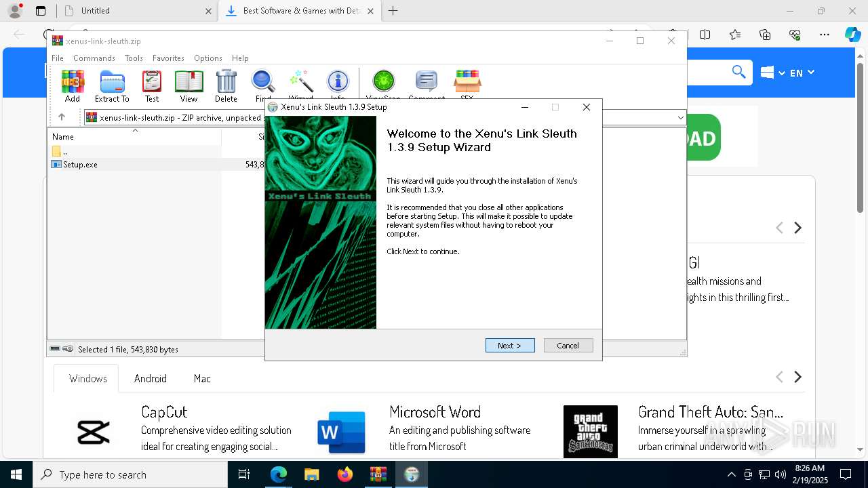Open the Grand Theft Auto: San Andreas link
The width and height of the screenshot is (868, 488).
[711, 412]
